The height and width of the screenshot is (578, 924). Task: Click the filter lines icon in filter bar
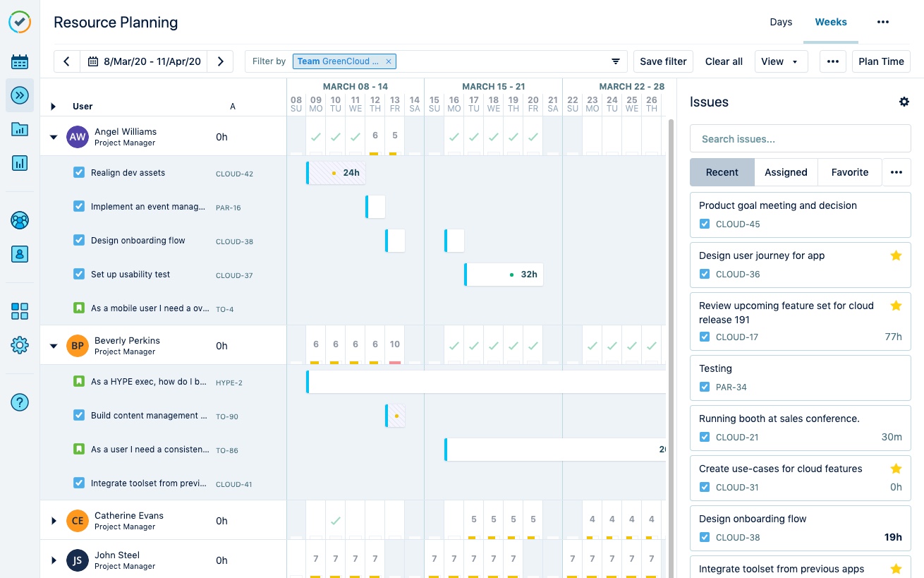click(x=615, y=61)
